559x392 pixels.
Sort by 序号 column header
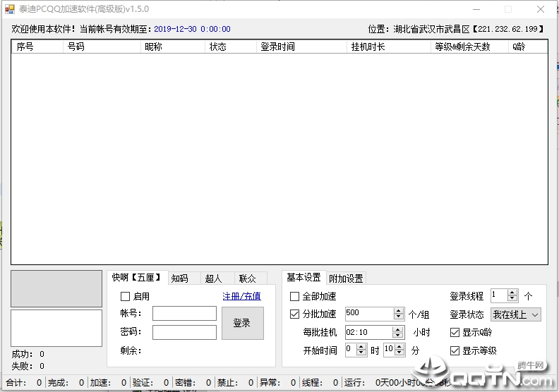pyautogui.click(x=37, y=47)
